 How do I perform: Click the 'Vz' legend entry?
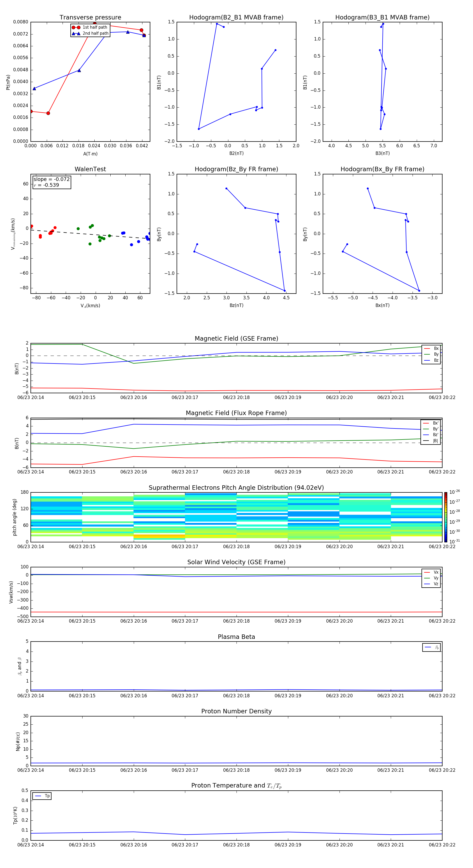click(x=431, y=584)
